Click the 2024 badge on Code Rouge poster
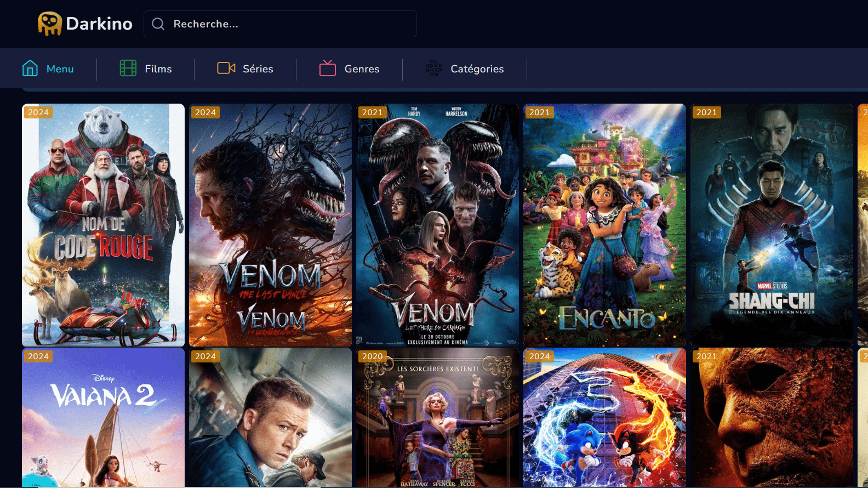Screen dimensions: 868x488 (x=38, y=112)
